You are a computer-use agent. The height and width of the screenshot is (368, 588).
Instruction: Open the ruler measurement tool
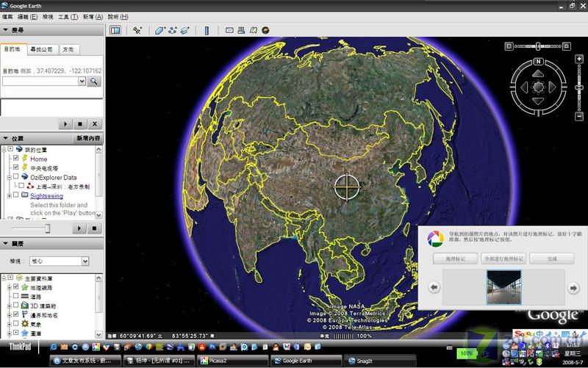coord(207,30)
